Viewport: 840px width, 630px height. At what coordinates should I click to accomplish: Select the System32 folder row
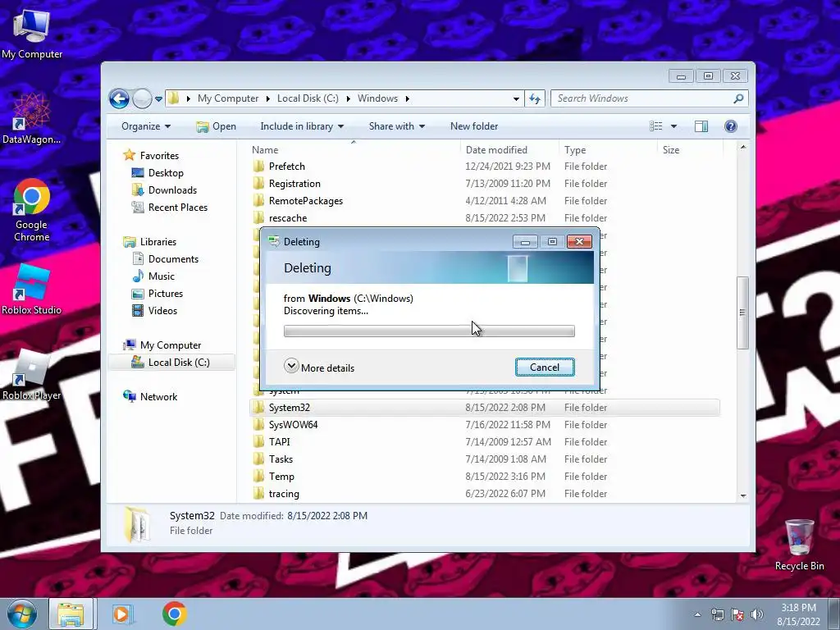click(485, 408)
